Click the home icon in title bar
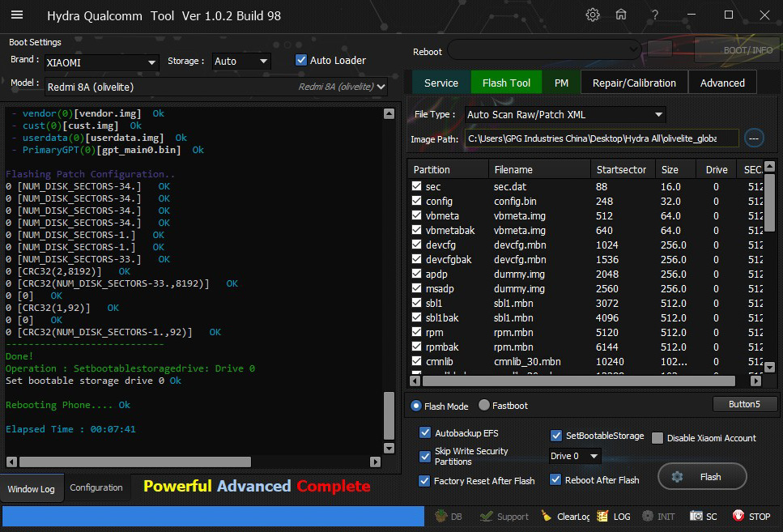The image size is (783, 532). [x=621, y=15]
